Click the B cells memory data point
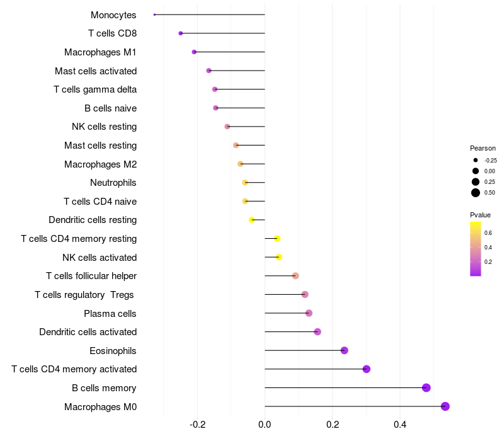The image size is (504, 441). (427, 387)
